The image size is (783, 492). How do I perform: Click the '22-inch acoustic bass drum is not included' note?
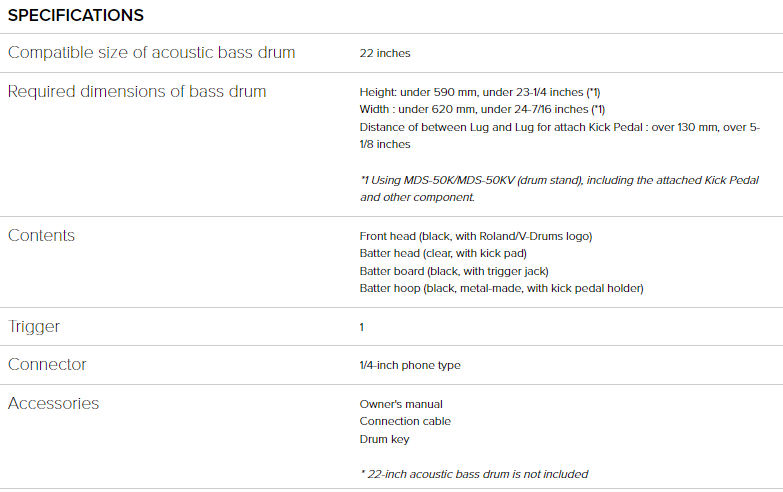[x=474, y=474]
